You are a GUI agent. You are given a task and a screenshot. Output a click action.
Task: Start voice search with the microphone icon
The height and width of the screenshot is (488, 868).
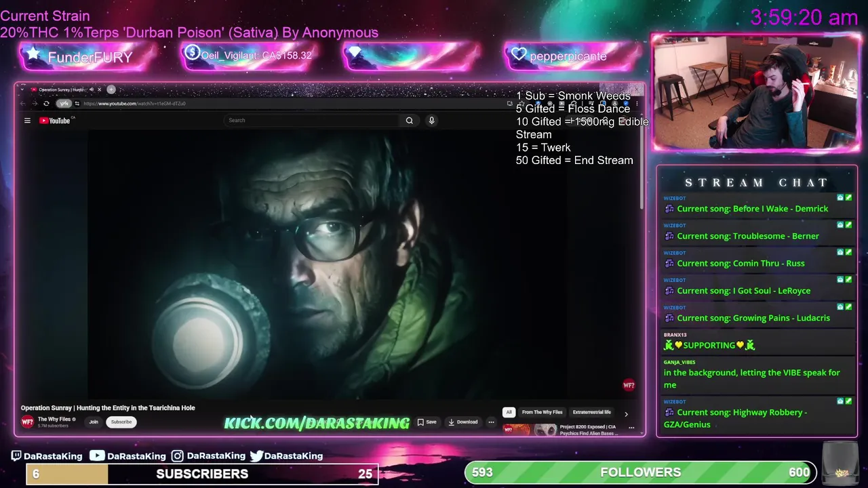431,120
